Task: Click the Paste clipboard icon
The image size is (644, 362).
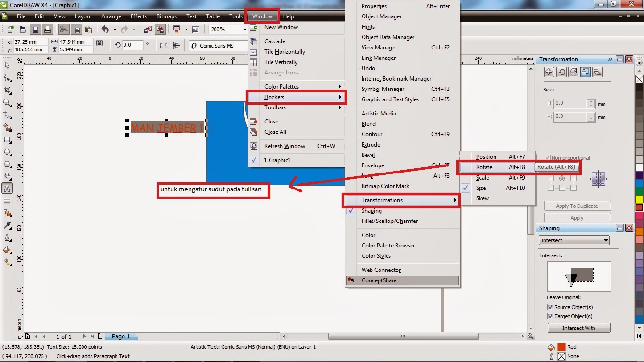Action: point(89,29)
